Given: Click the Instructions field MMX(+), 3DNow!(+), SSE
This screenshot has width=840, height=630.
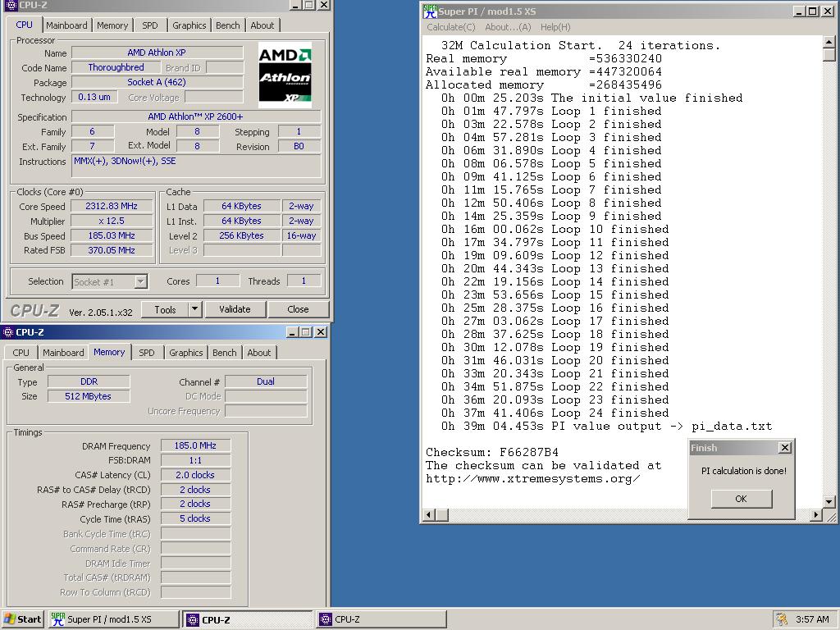Looking at the screenshot, I should tap(196, 166).
